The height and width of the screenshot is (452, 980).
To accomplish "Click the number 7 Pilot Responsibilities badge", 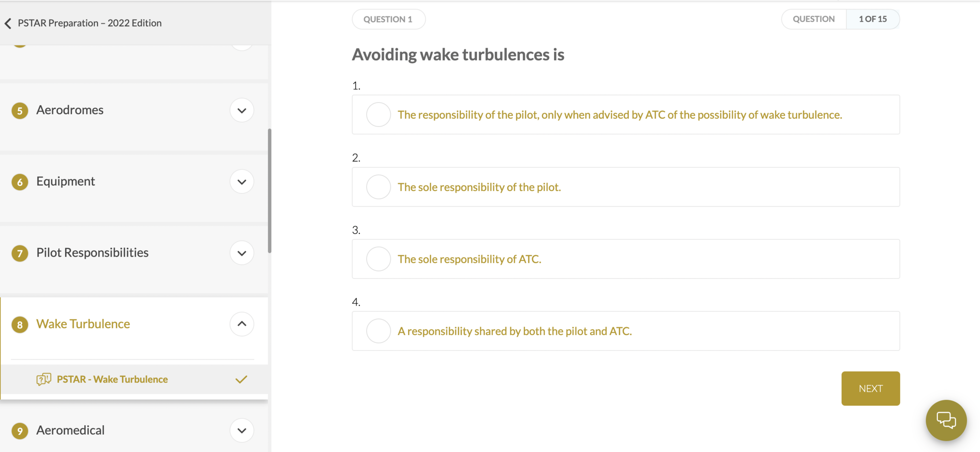I will (x=20, y=253).
